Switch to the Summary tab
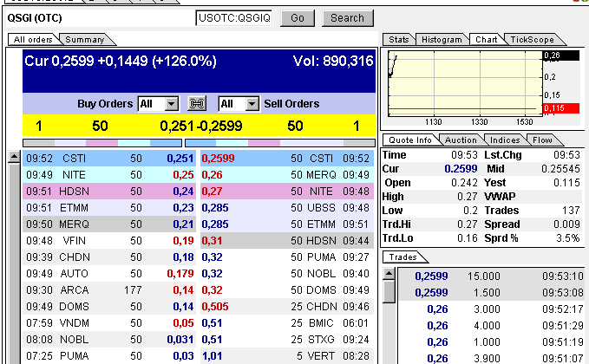589x364 pixels. [x=85, y=39]
